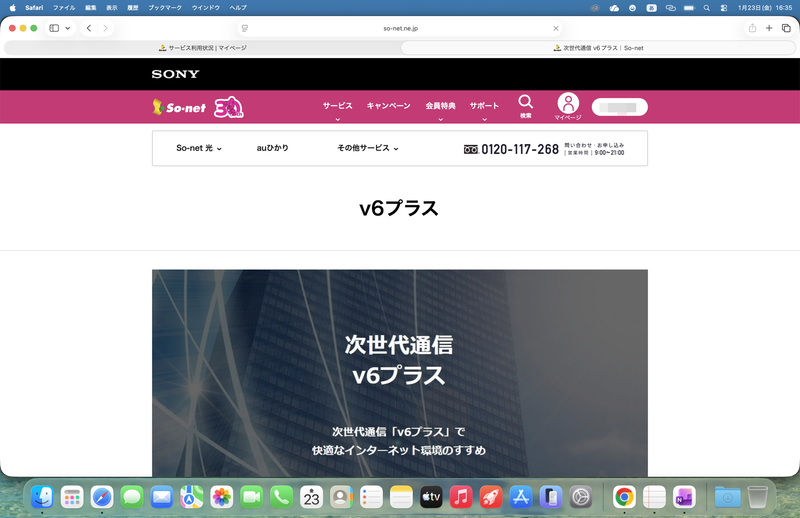Open the Safari share button
The image size is (800, 518).
[x=752, y=28]
